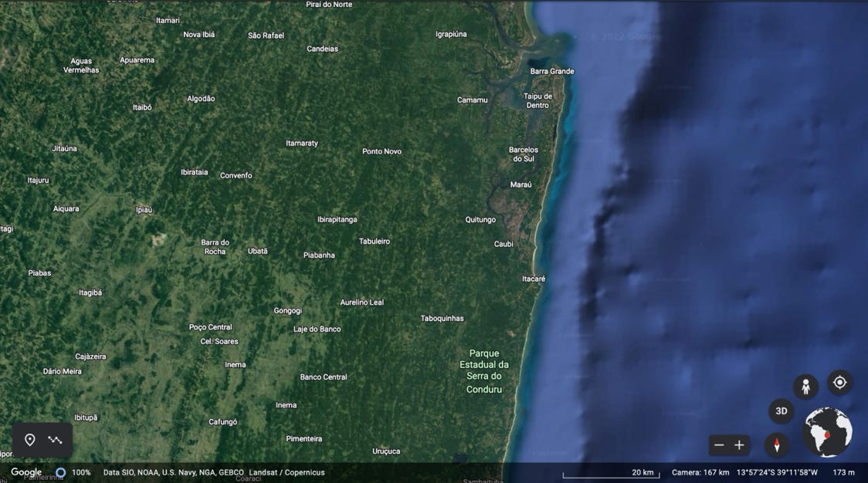Click the add placemark pin icon
This screenshot has width=868, height=483.
coord(30,440)
